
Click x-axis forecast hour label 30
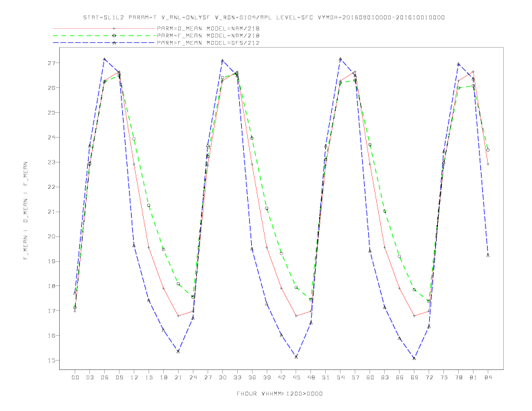tap(222, 377)
